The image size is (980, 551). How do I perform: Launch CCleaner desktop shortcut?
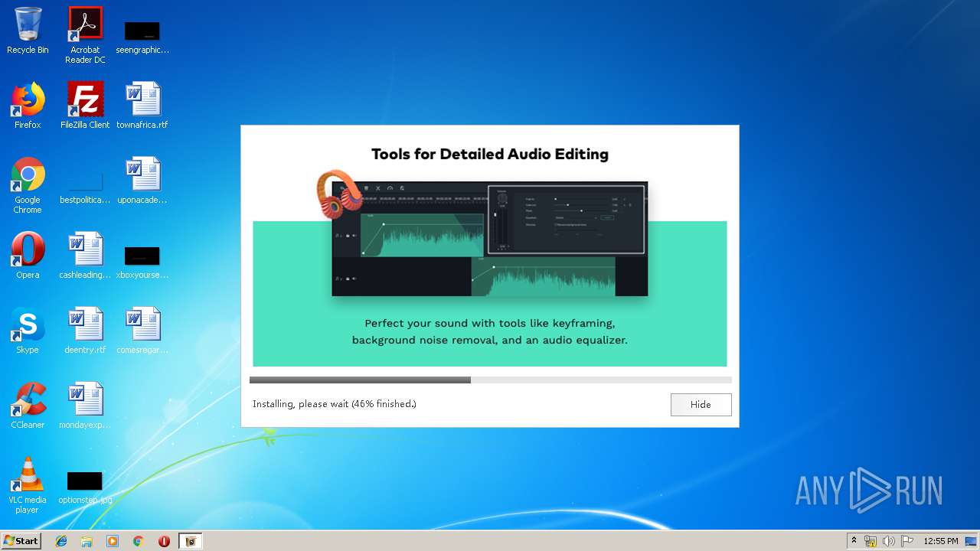[28, 406]
